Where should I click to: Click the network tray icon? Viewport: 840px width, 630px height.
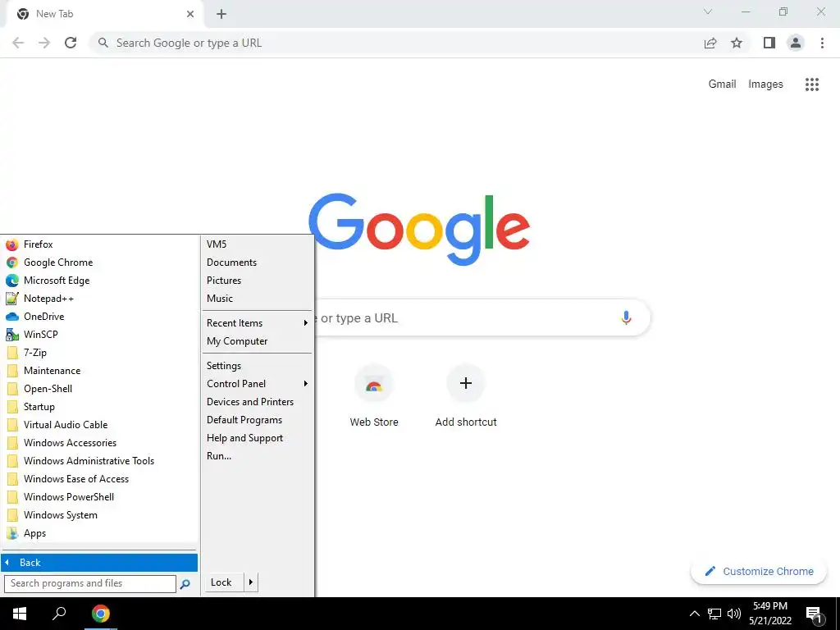coord(714,614)
